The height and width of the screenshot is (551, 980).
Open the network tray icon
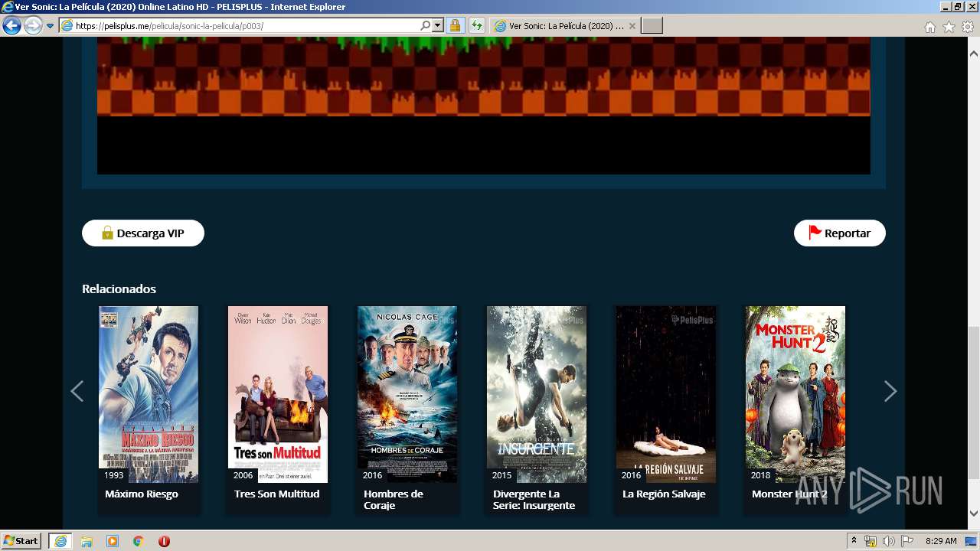point(871,541)
